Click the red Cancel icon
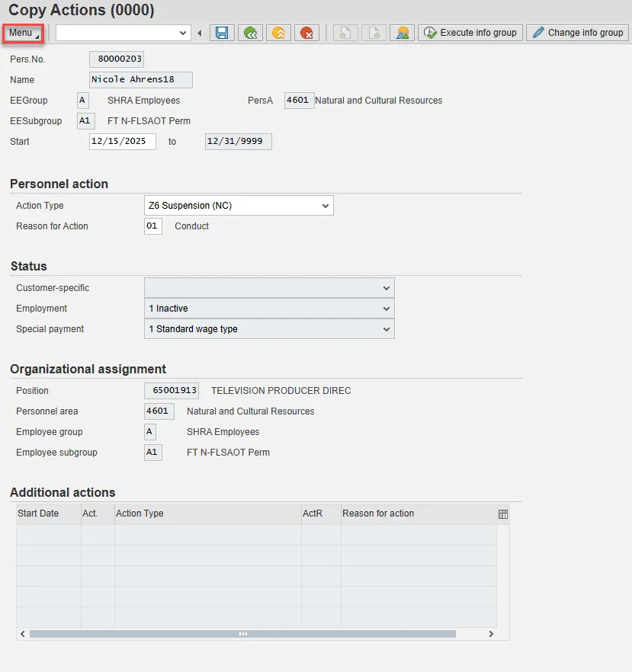The width and height of the screenshot is (632, 672). (x=306, y=33)
